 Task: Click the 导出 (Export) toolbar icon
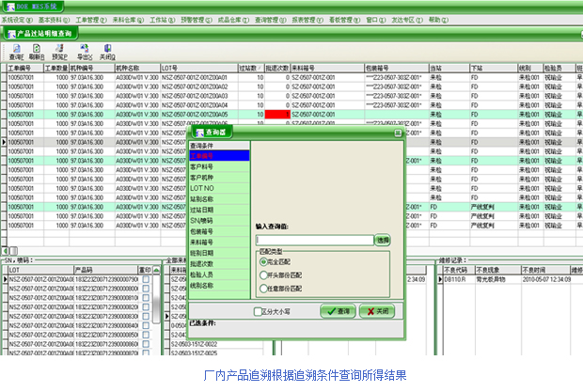point(84,52)
